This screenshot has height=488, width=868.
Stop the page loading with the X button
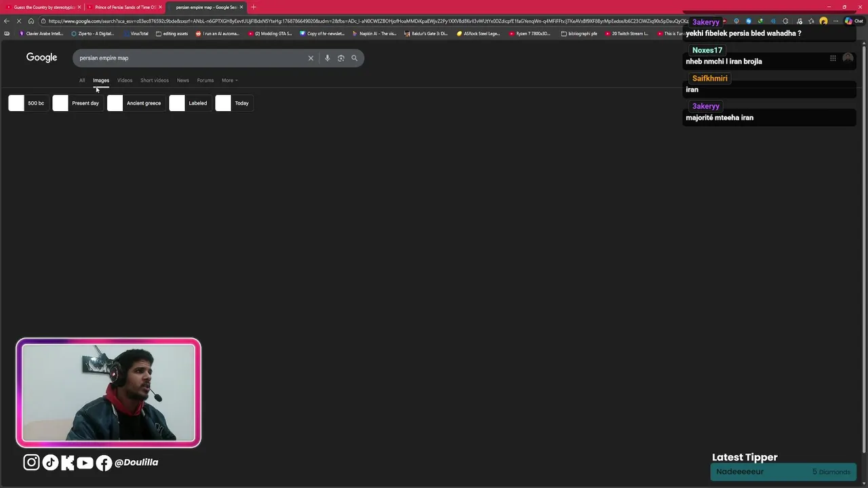click(x=19, y=21)
